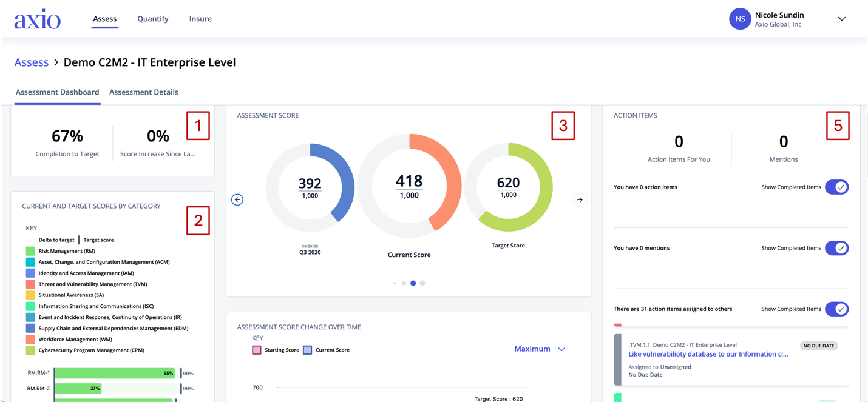Click the NS user avatar
Viewport: 868px width, 402px height.
coord(740,19)
